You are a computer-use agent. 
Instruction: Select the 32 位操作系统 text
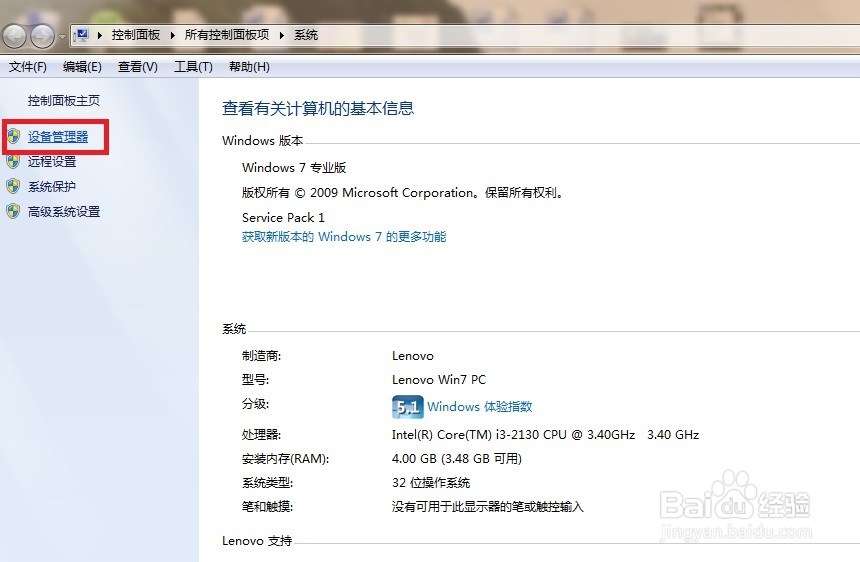point(431,482)
